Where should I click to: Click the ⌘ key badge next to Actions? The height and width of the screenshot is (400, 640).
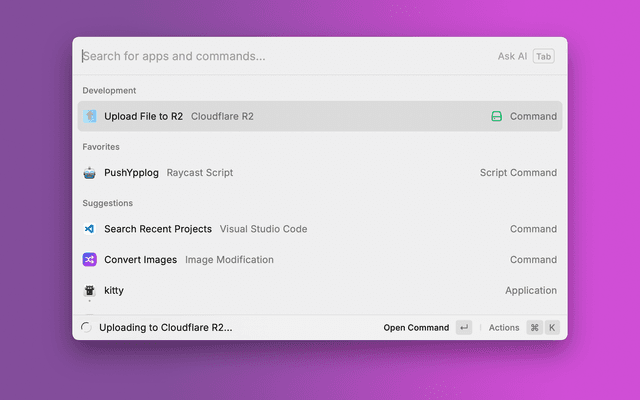534,327
